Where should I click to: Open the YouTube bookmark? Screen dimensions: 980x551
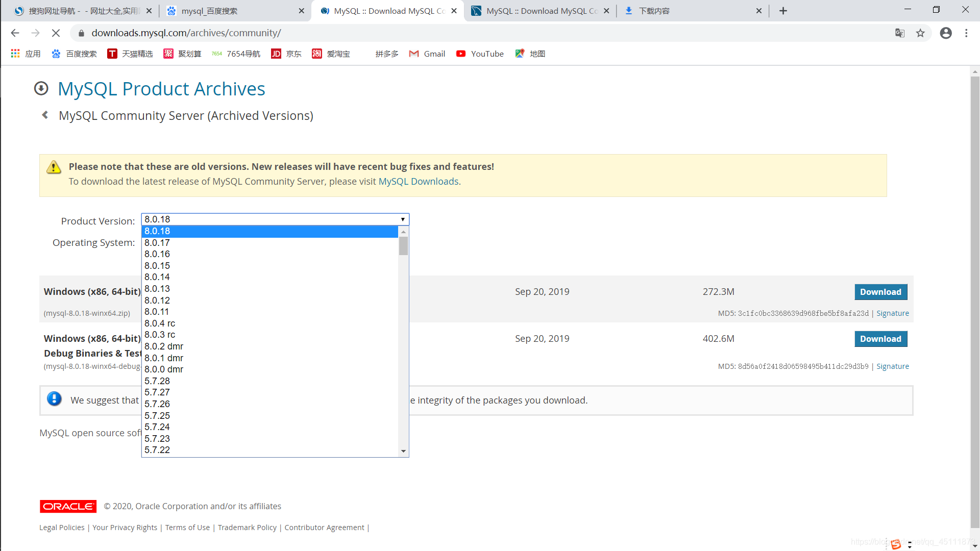point(480,54)
